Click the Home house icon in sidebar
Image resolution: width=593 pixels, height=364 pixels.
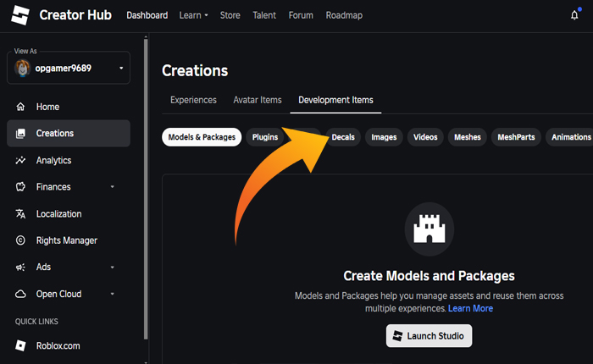coord(20,107)
